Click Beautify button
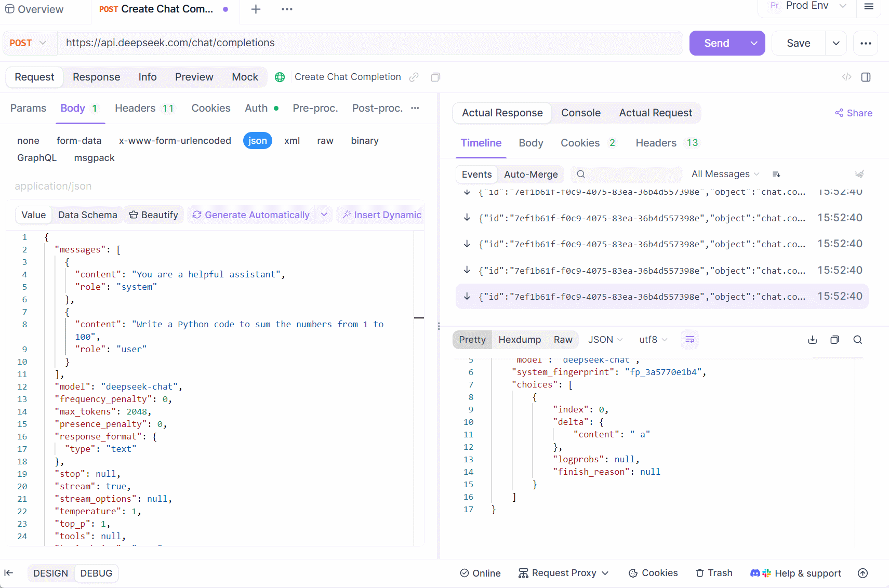 (x=153, y=215)
